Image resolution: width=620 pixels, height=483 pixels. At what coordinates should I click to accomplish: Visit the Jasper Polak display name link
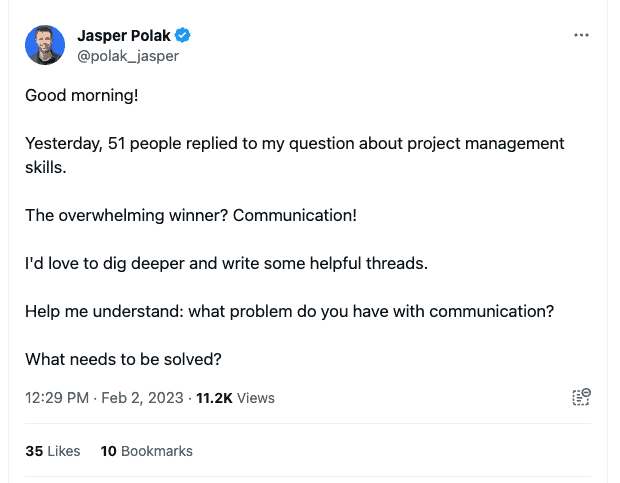[124, 36]
